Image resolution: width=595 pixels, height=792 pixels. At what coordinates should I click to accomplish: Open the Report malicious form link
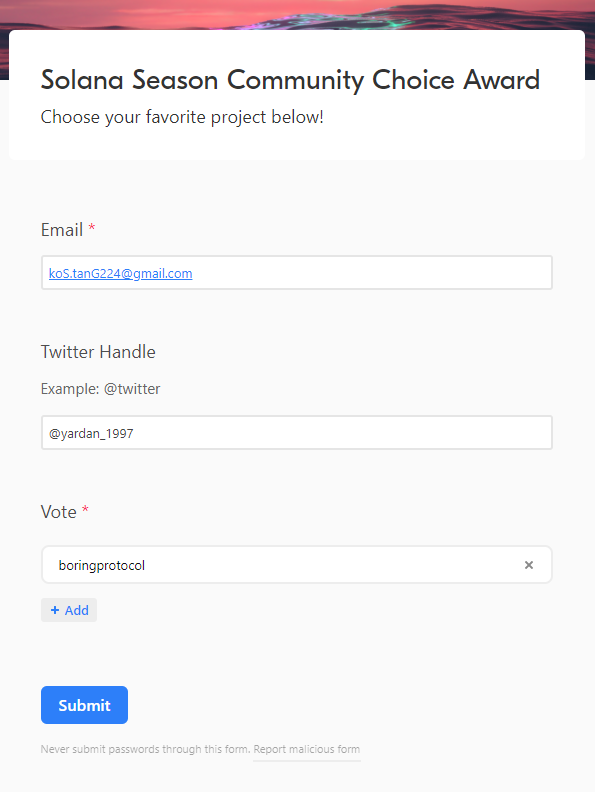[307, 749]
